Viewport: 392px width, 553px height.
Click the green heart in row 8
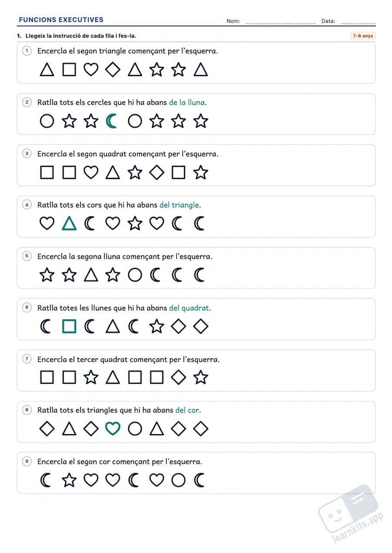click(x=113, y=429)
